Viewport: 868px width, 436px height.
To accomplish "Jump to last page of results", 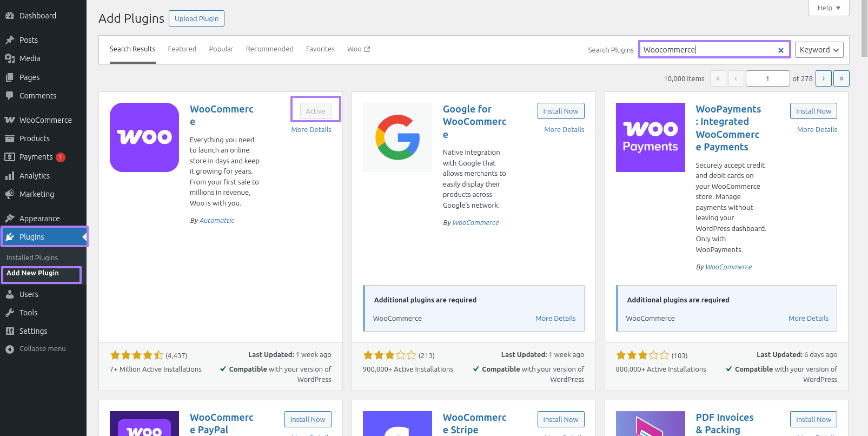I will coord(842,78).
